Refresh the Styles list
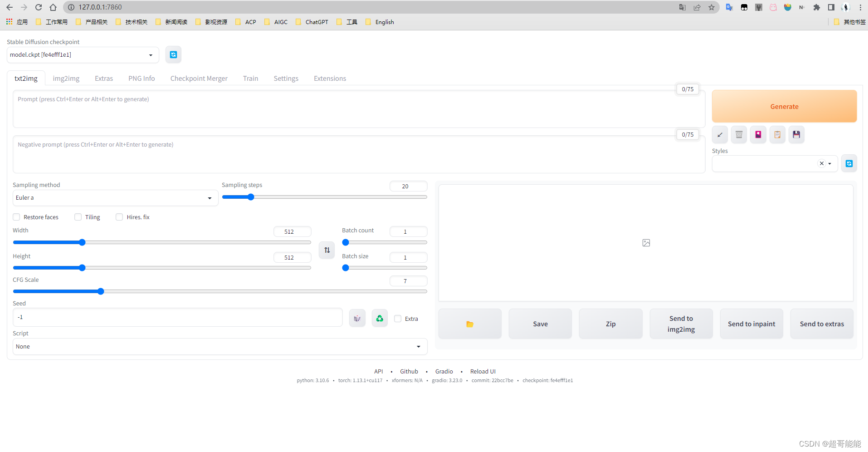The height and width of the screenshot is (452, 868). (x=849, y=163)
